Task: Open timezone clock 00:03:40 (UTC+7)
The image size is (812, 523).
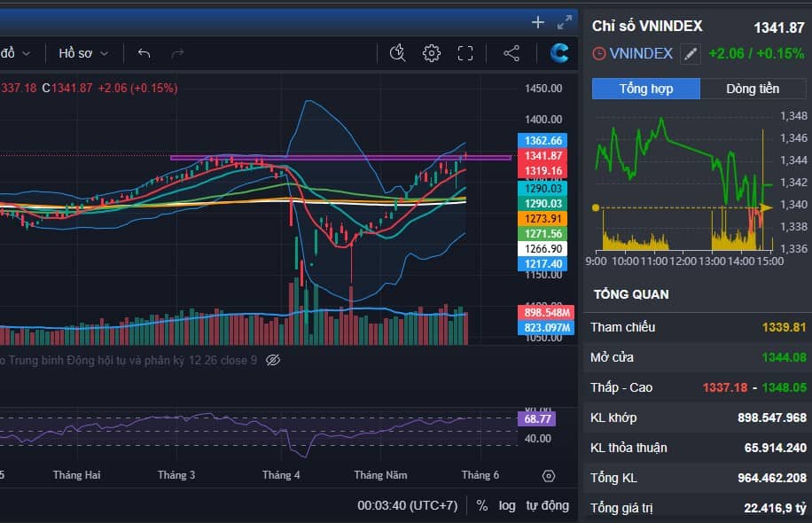Action: 408,505
